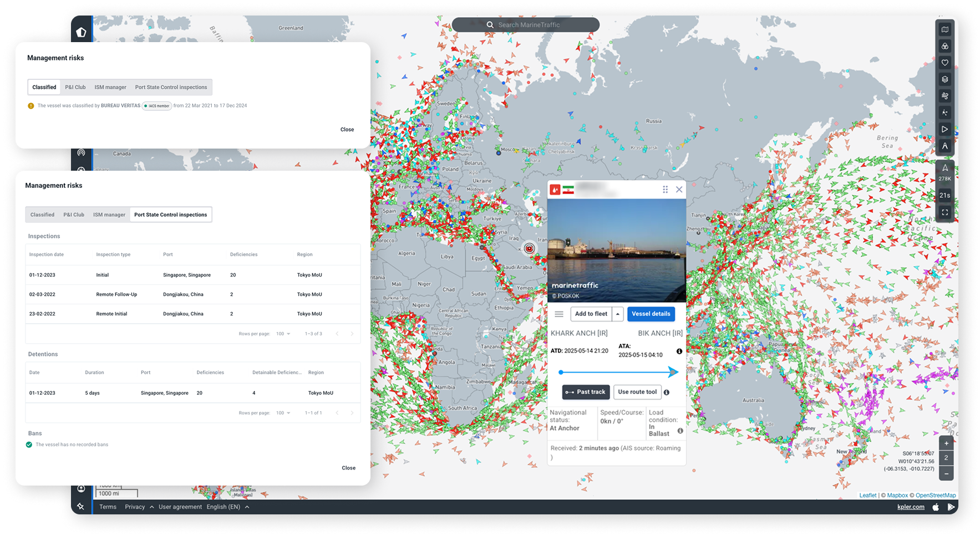Click the green check icon under Bans
The width and height of the screenshot is (980, 536).
pyautogui.click(x=29, y=445)
